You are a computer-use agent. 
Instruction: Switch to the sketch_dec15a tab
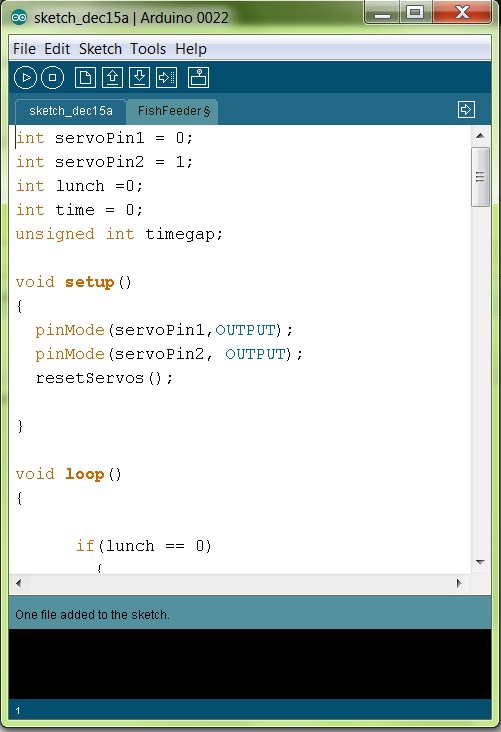(x=71, y=111)
